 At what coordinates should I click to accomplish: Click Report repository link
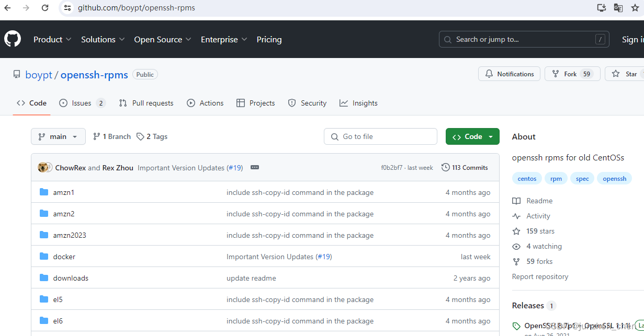coord(540,276)
